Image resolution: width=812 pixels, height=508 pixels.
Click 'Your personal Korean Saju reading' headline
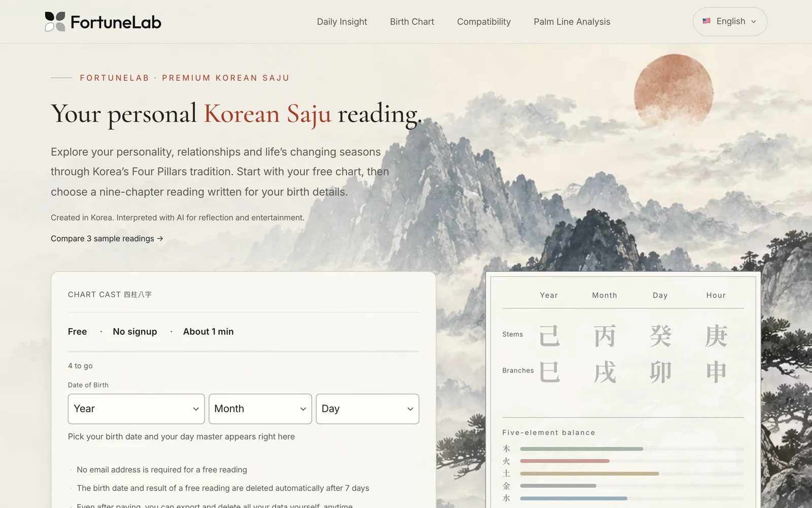[236, 114]
